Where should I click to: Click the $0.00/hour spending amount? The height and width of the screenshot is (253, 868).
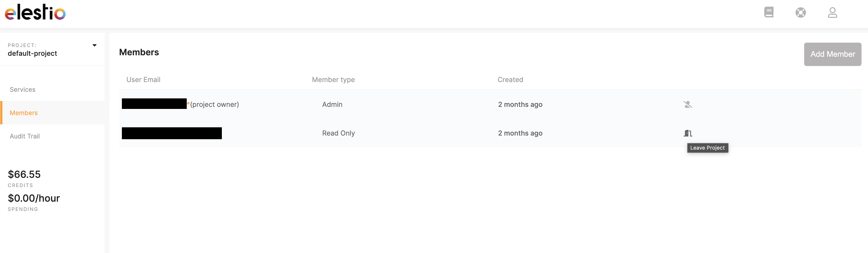click(34, 198)
